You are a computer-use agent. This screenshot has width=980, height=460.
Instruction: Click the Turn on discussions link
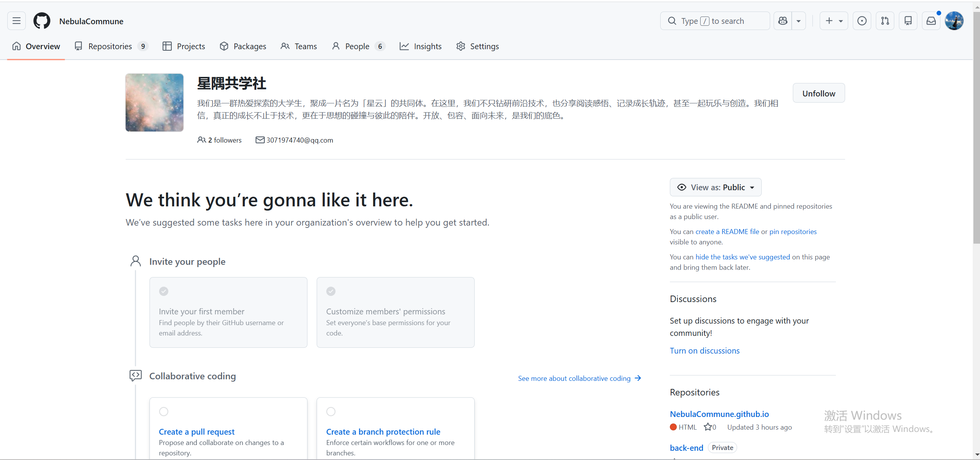coord(704,350)
